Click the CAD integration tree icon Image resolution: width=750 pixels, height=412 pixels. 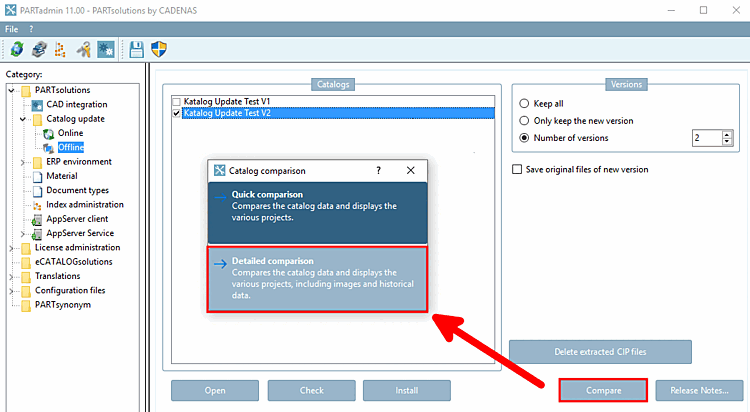37,105
